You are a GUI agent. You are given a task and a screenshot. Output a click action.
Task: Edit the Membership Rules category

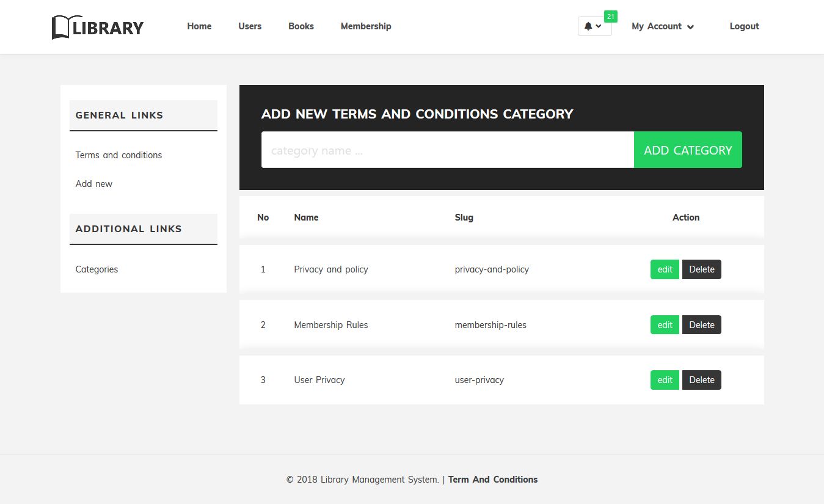(665, 325)
